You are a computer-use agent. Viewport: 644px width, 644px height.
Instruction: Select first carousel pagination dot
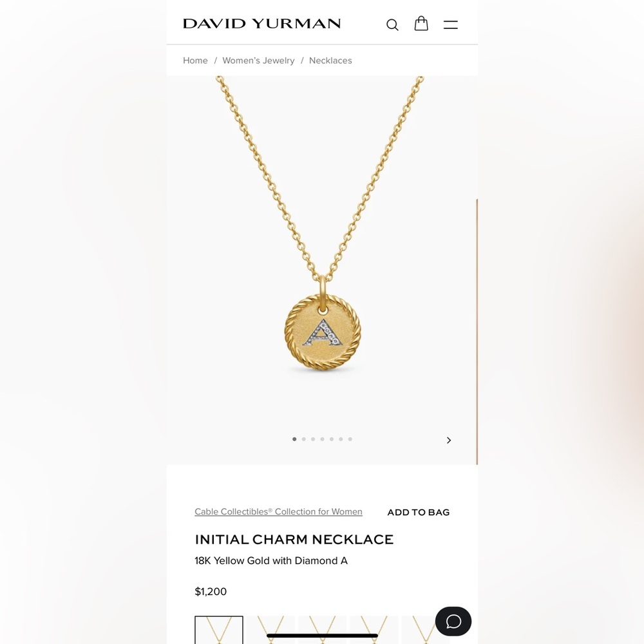[x=294, y=439]
